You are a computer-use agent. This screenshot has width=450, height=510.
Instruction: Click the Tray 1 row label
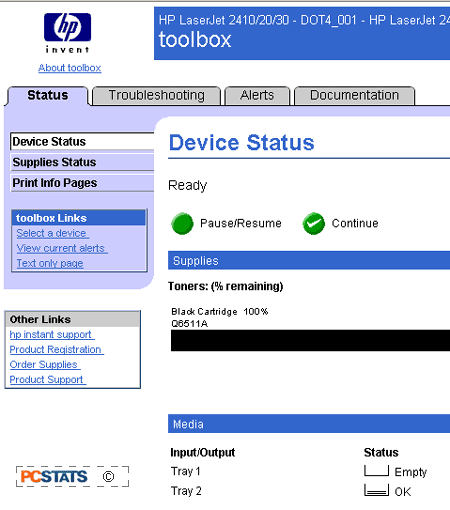click(186, 471)
